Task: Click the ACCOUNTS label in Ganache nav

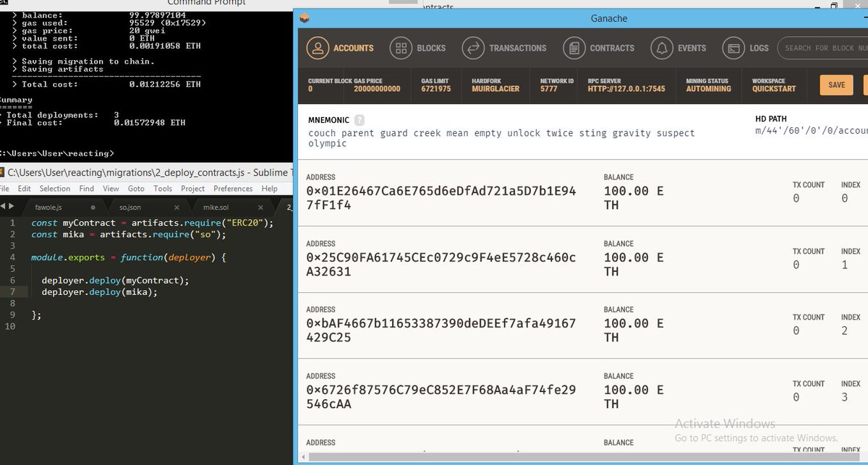Action: click(x=354, y=48)
